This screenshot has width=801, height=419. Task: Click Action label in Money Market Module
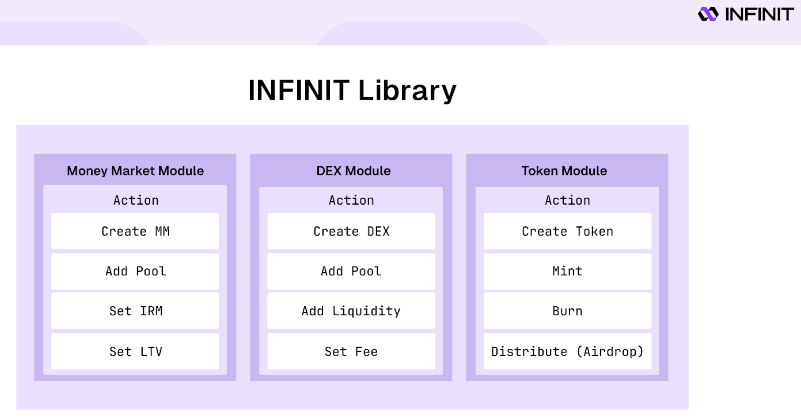coord(136,200)
